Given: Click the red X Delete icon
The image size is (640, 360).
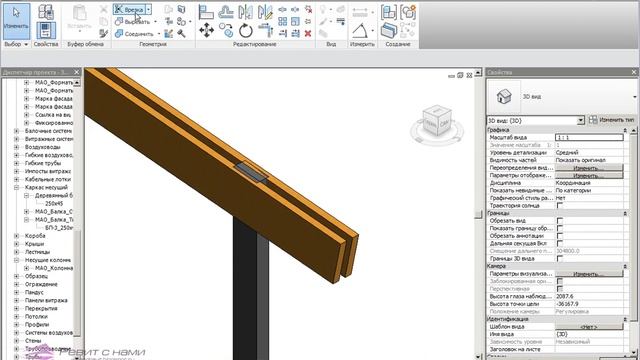Looking at the screenshot, I should click(308, 33).
